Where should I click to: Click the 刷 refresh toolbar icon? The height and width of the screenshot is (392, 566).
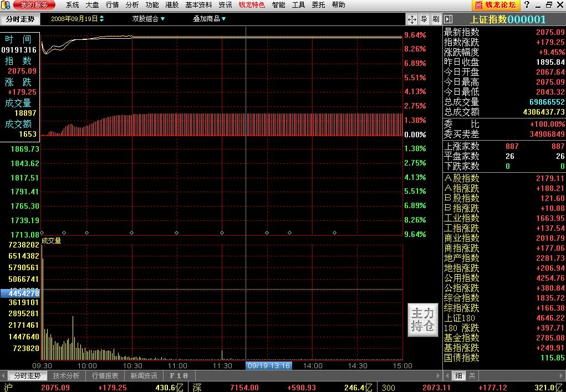pyautogui.click(x=436, y=19)
